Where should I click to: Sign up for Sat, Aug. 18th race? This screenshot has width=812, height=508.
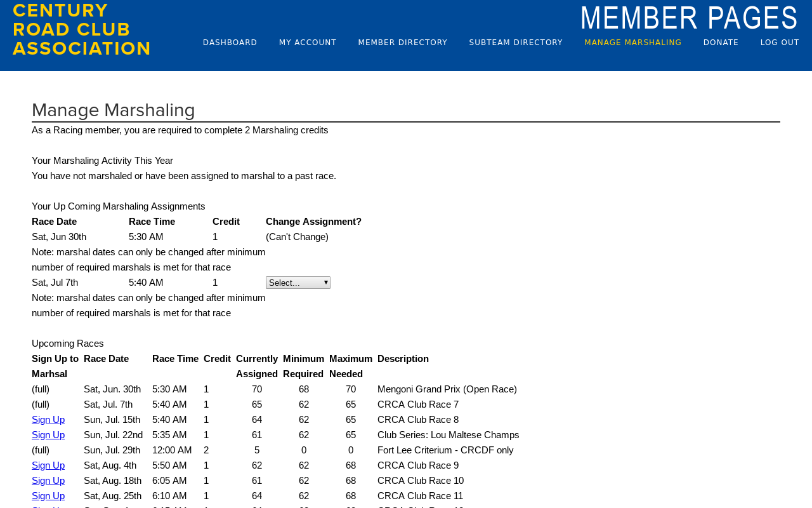[x=48, y=481]
